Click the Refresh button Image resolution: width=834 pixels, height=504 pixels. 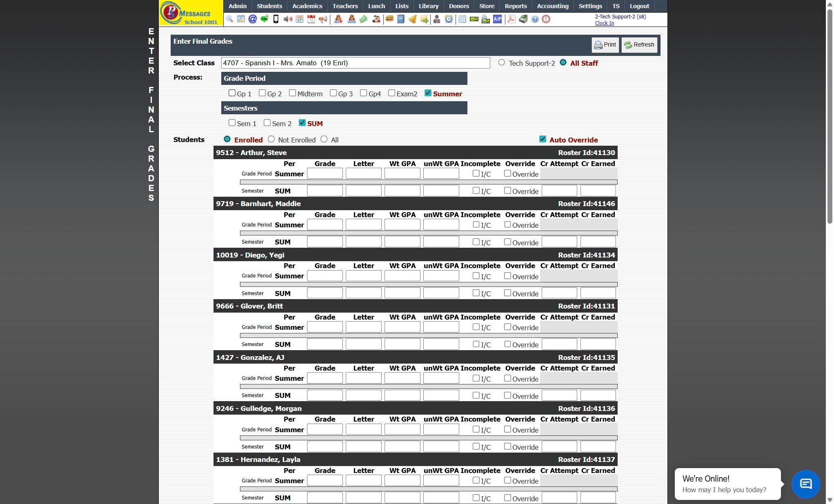(x=639, y=45)
